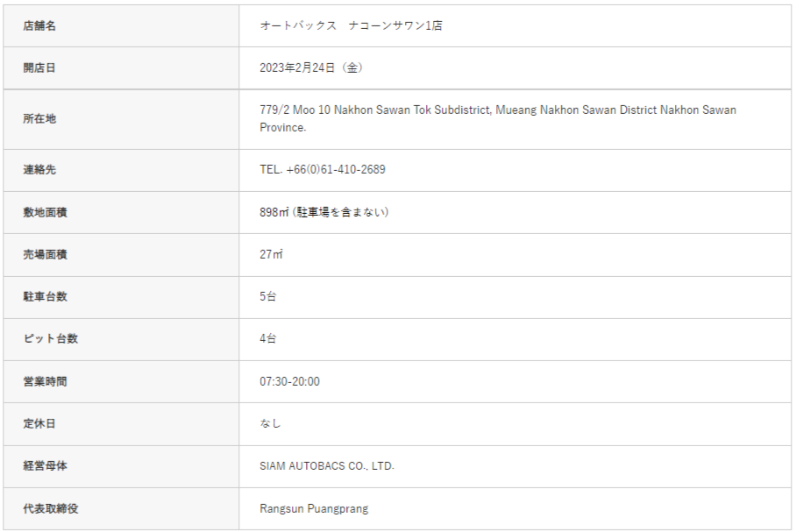This screenshot has height=532, width=796.
Task: Click the 店舗名 row label
Action: [x=39, y=25]
